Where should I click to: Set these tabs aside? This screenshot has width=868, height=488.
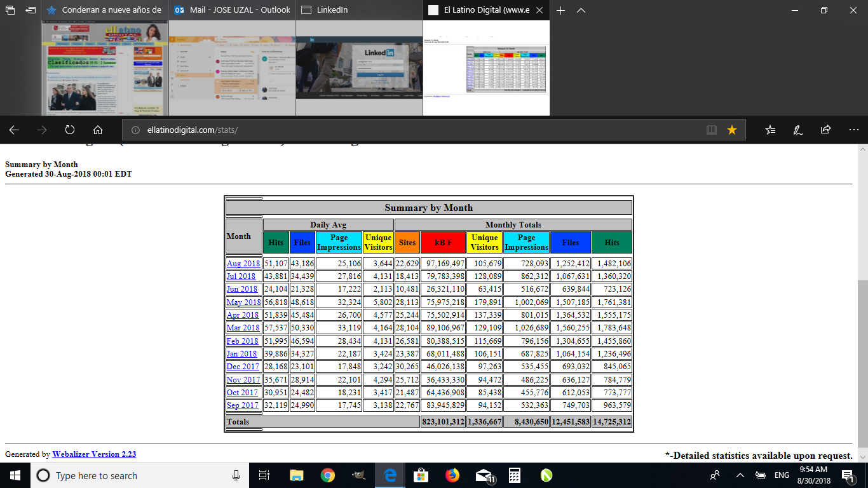31,10
